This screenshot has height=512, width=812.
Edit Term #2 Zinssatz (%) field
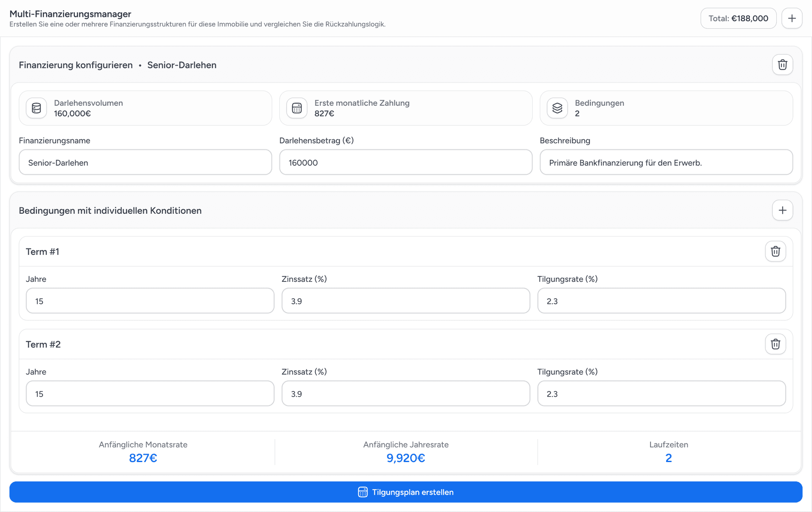[x=406, y=394]
